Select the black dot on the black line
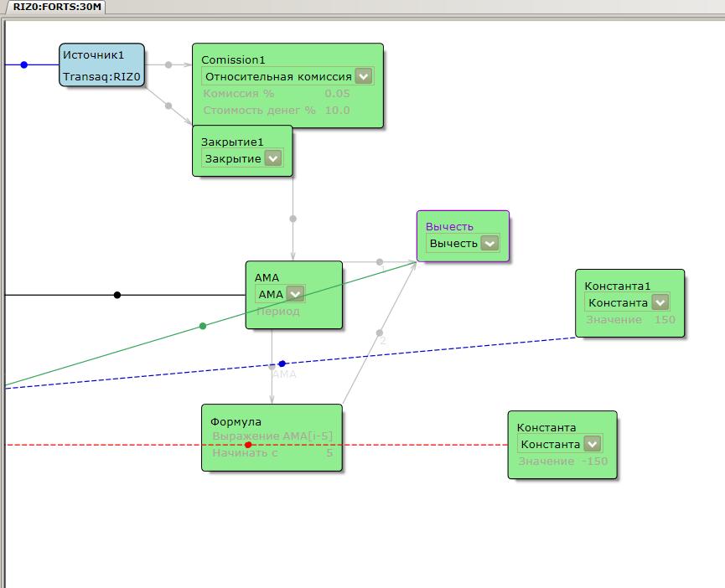725x588 pixels. pos(117,295)
